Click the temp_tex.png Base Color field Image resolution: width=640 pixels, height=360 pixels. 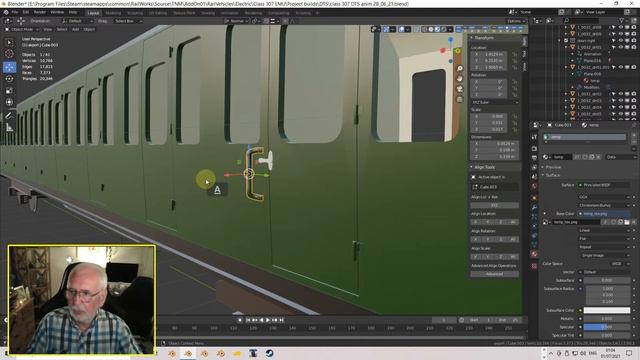coord(604,213)
